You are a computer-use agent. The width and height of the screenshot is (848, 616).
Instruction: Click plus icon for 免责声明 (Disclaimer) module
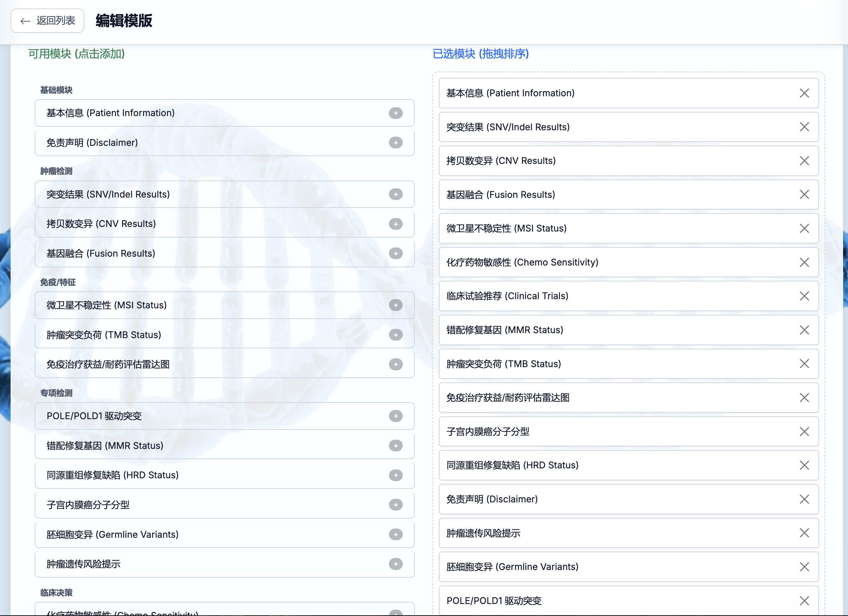[x=396, y=143]
